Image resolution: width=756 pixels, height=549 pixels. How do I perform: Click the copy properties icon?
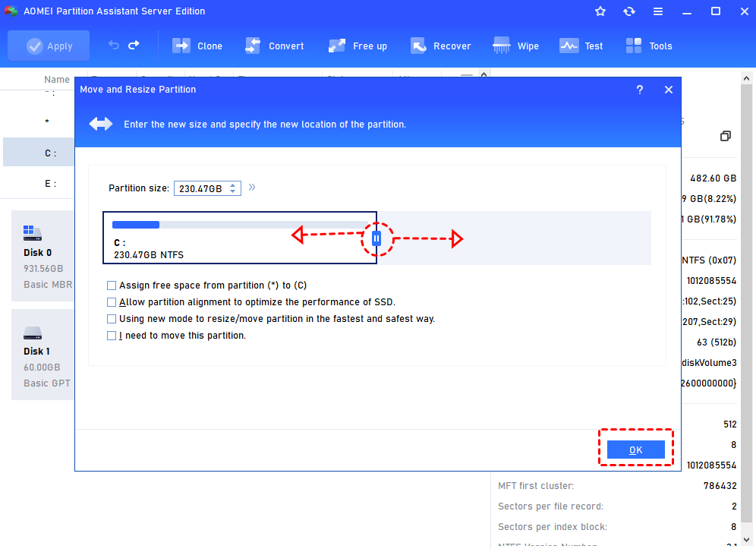point(725,136)
